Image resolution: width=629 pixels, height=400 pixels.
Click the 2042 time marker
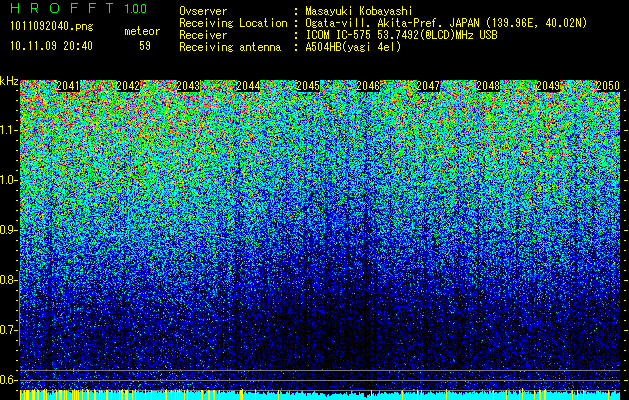[x=128, y=86]
